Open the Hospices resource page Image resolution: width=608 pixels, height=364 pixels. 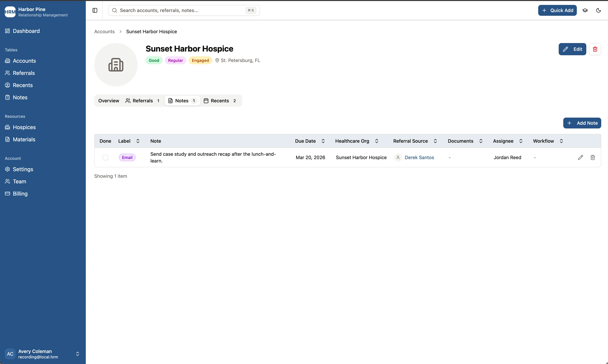(x=24, y=127)
